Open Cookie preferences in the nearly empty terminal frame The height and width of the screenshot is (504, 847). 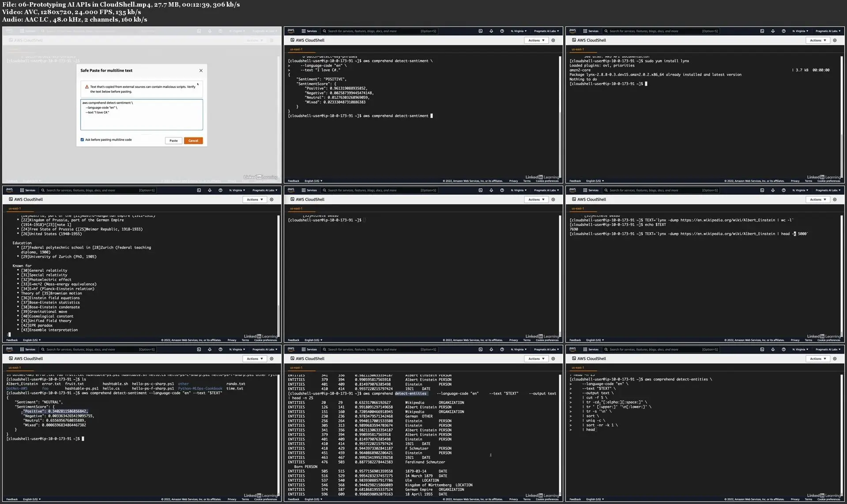click(547, 340)
